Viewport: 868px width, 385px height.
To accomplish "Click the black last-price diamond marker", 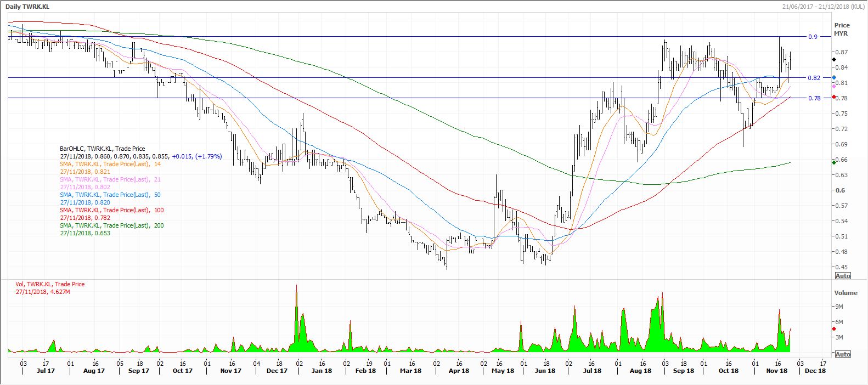I will (834, 59).
